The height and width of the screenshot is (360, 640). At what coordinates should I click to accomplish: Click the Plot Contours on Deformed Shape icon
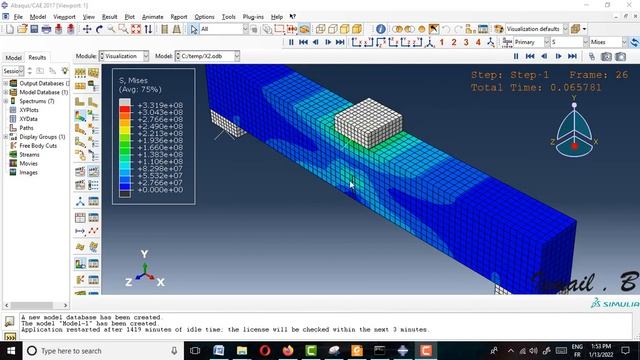(x=80, y=116)
